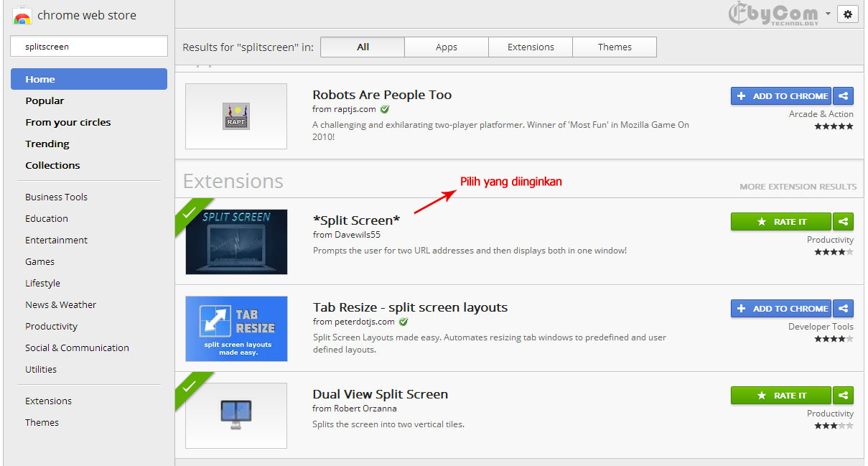Rate the Dual View Split Screen extension
The image size is (868, 466).
pyautogui.click(x=780, y=396)
